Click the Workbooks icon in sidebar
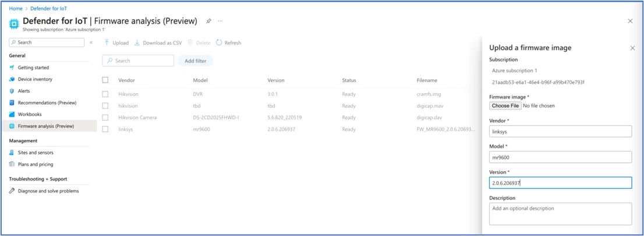Image resolution: width=644 pixels, height=236 pixels. (12, 114)
